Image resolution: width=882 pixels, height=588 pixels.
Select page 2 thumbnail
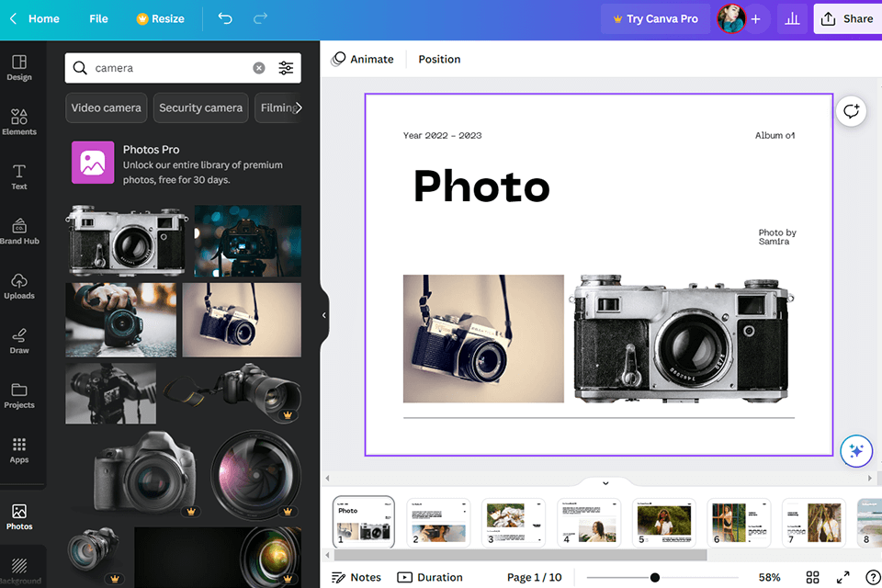tap(438, 522)
